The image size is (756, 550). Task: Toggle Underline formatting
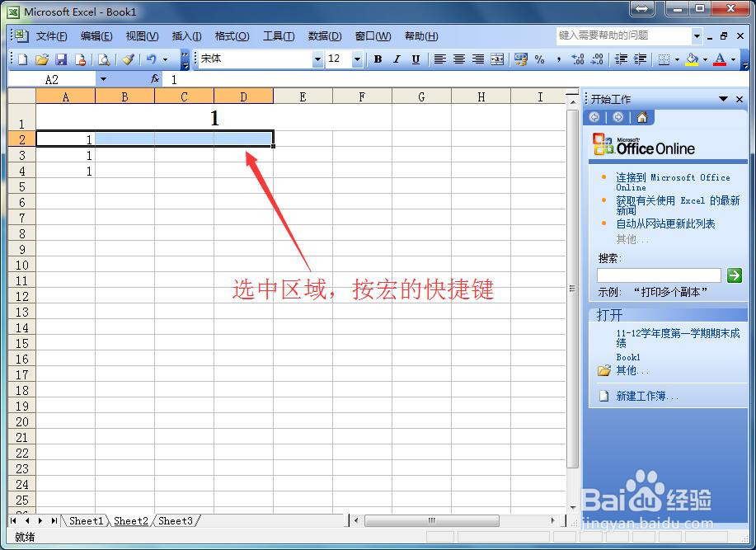[x=416, y=59]
